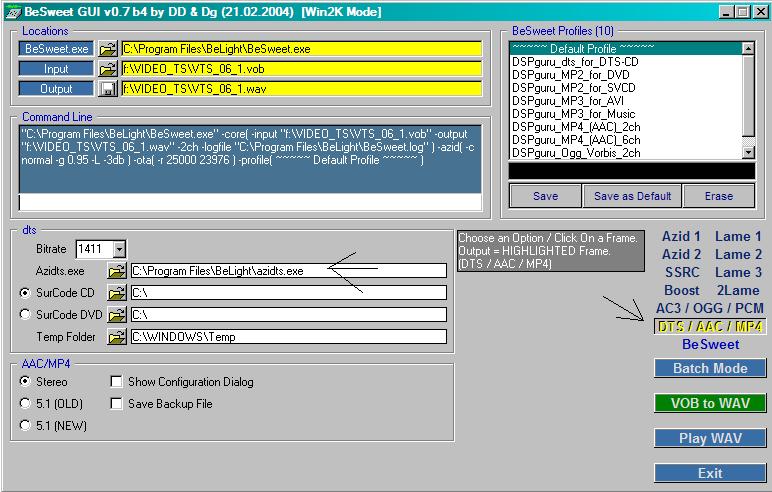Click the black profile name field
Viewport: 772px width, 492px height.
pos(632,171)
